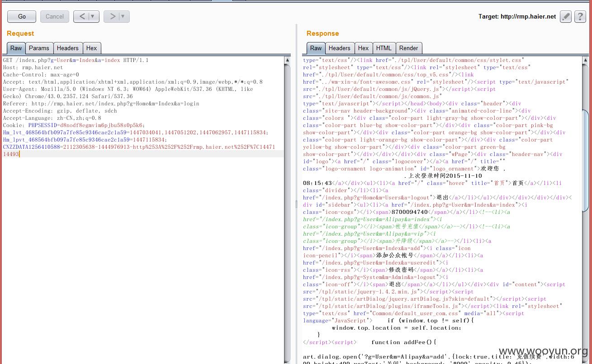Click the Cache-Control: max-age=0 line

(41, 75)
